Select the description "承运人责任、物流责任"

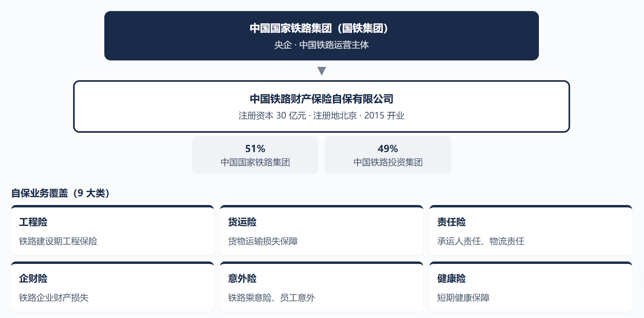tap(481, 241)
